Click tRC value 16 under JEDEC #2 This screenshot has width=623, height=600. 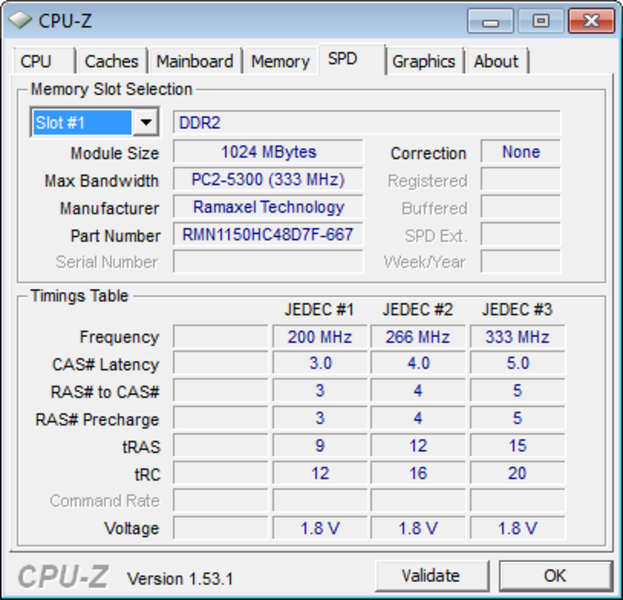pyautogui.click(x=418, y=473)
